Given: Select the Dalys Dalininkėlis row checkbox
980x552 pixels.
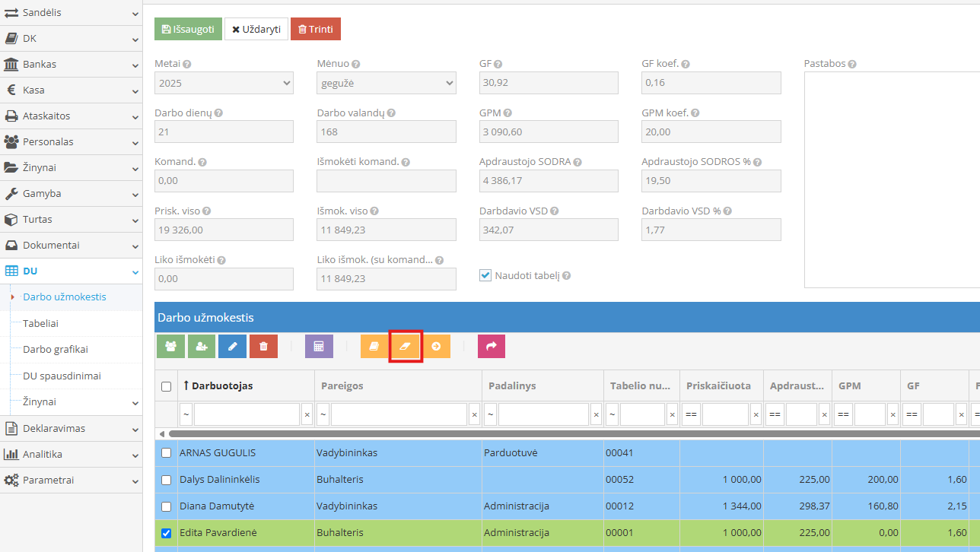Looking at the screenshot, I should coord(167,480).
